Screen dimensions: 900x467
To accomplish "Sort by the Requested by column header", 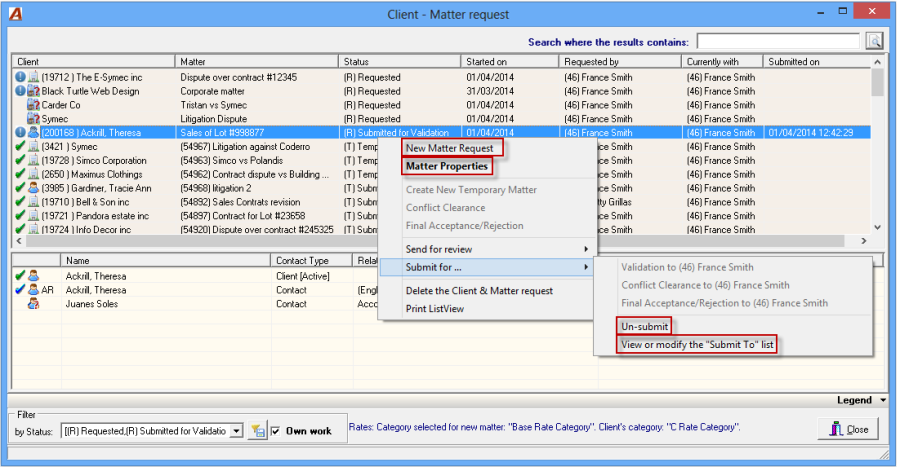I will 619,61.
